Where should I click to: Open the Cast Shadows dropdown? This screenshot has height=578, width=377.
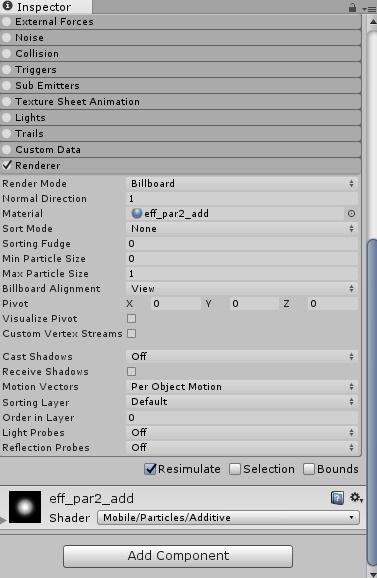click(242, 356)
